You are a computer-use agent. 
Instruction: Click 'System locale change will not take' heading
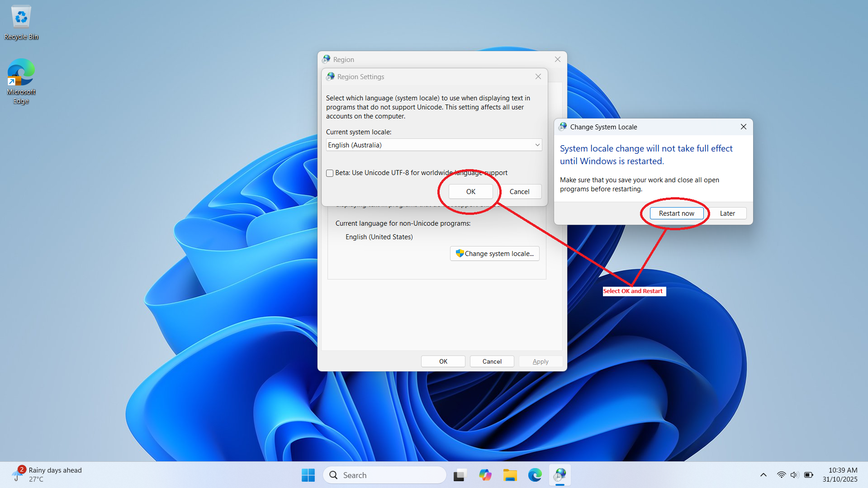(x=646, y=155)
